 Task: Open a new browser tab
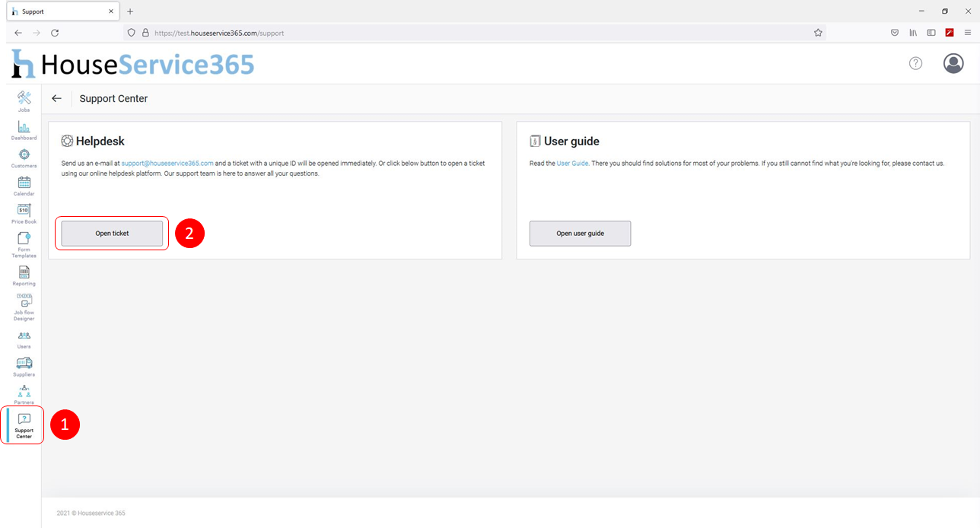(x=130, y=11)
